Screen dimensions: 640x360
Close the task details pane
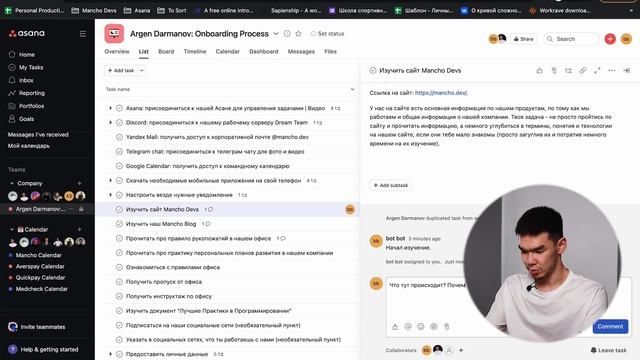point(626,71)
